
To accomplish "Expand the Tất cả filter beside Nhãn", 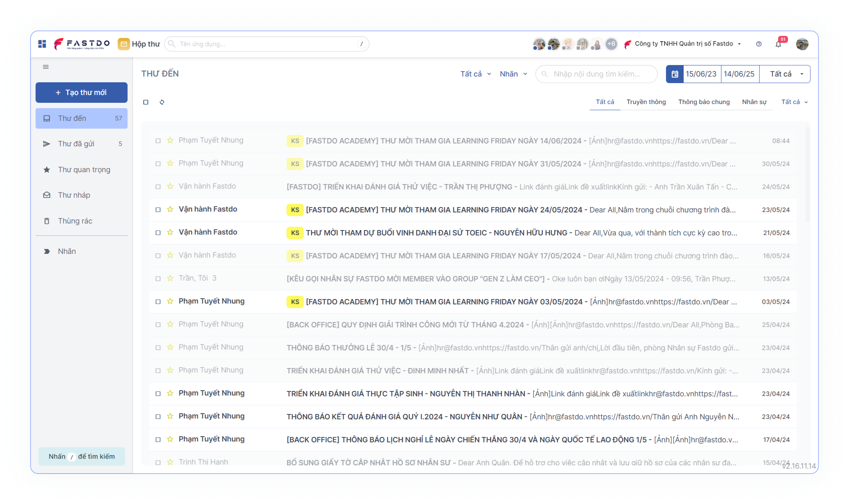I will (x=476, y=74).
